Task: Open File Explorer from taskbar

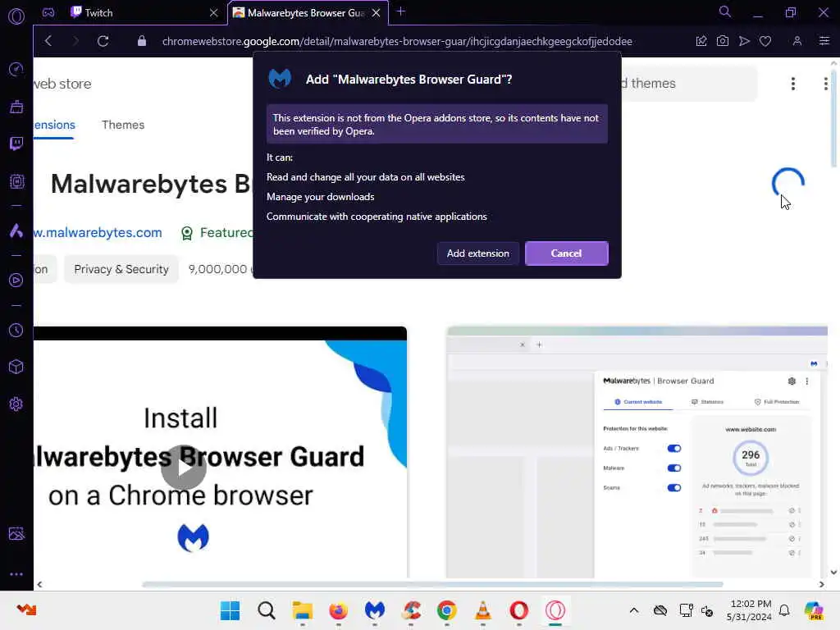Action: tap(302, 610)
